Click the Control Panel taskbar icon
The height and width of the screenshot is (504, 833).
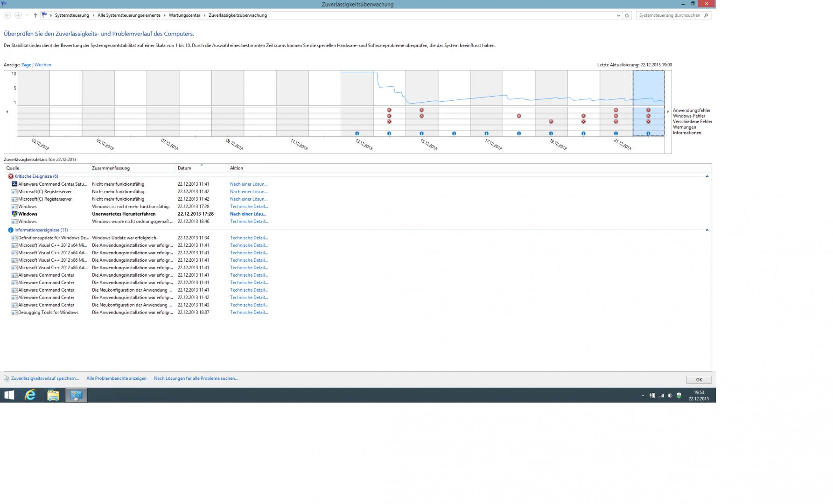point(76,395)
